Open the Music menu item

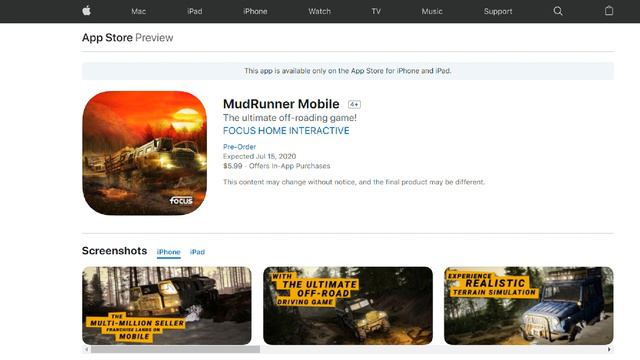click(432, 11)
